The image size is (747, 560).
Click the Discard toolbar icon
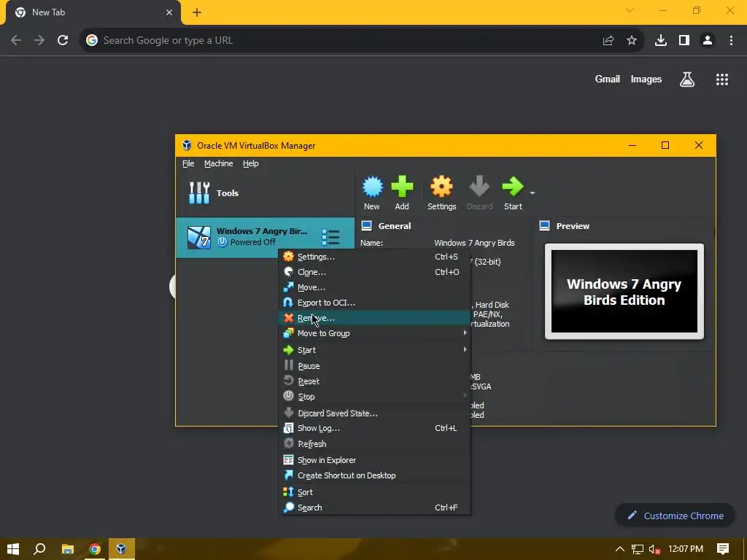coord(479,192)
